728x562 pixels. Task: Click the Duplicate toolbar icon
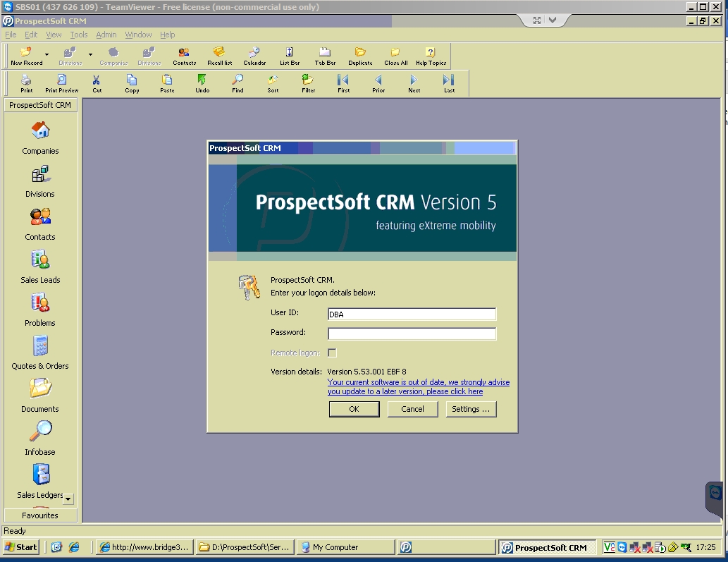[x=360, y=56]
